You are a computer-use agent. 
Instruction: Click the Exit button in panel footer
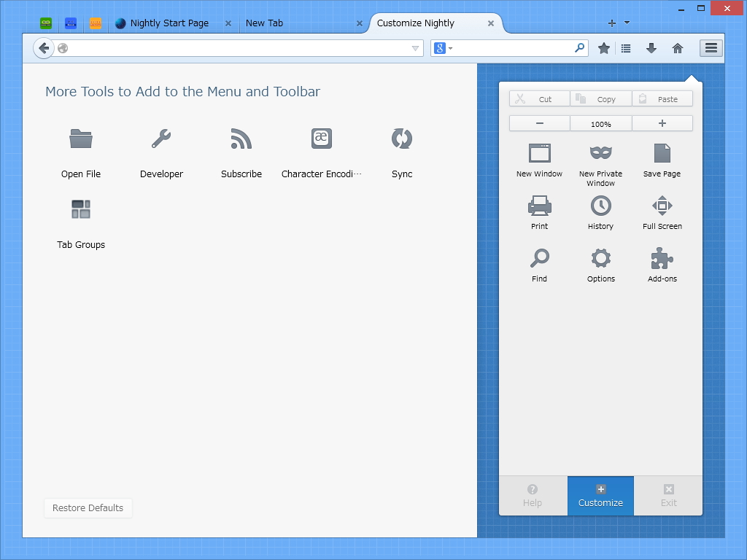(x=668, y=496)
